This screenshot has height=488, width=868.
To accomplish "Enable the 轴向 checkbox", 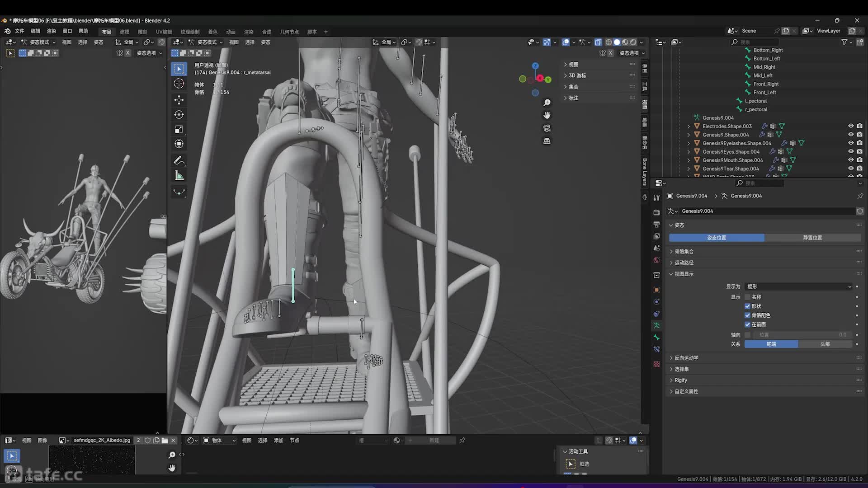I will click(x=747, y=335).
